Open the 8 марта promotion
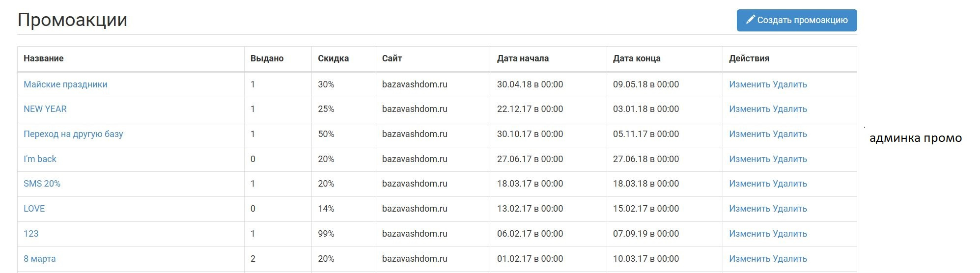This screenshot has height=273, width=980. point(39,259)
